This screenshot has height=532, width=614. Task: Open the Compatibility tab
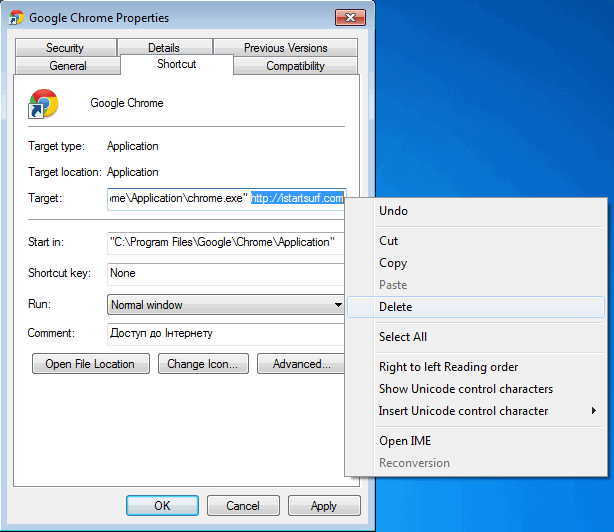[x=295, y=66]
